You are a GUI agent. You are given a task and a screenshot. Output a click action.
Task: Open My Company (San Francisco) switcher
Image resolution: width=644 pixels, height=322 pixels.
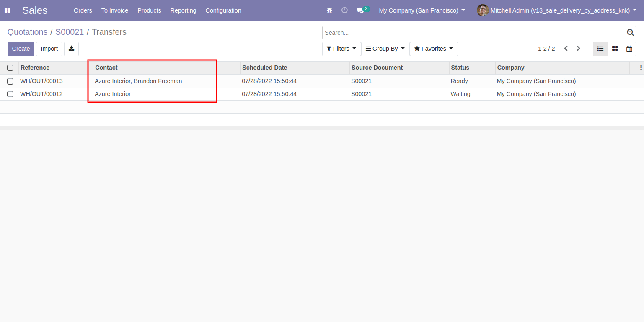422,10
